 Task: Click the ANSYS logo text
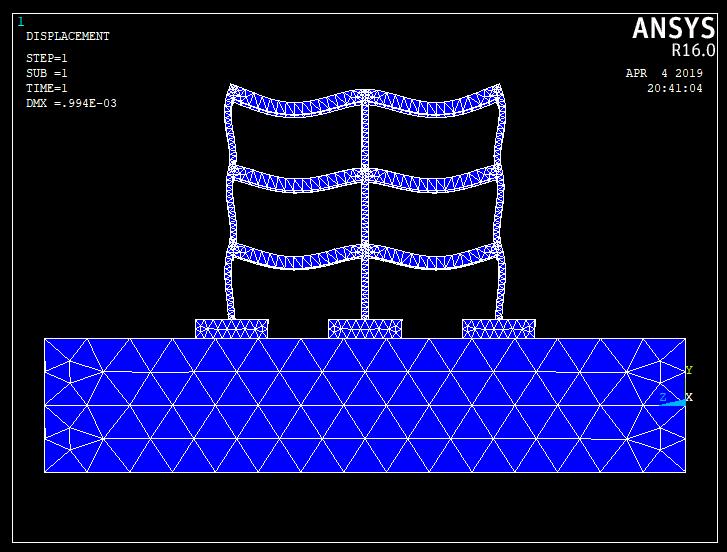[674, 28]
